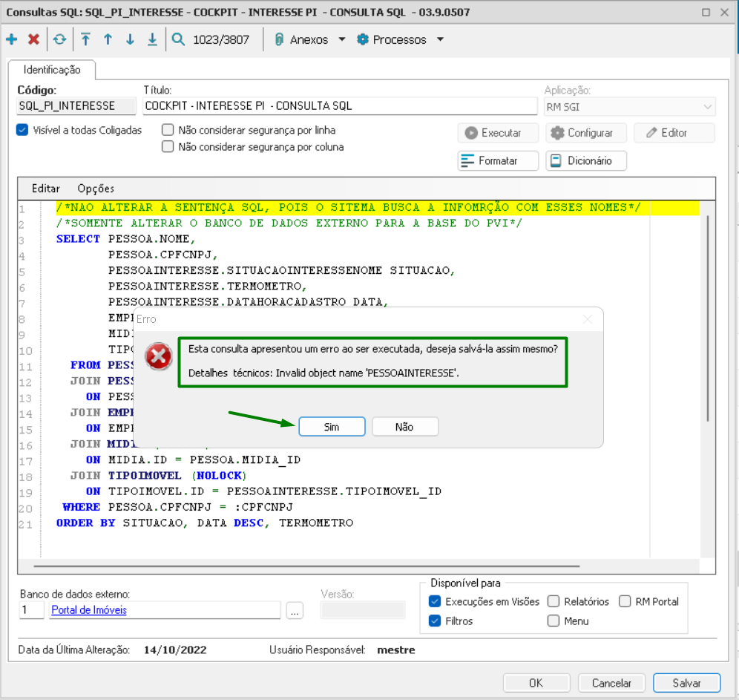Toggle Visível a todas Coligadas checkbox
The height and width of the screenshot is (700, 739).
[22, 130]
